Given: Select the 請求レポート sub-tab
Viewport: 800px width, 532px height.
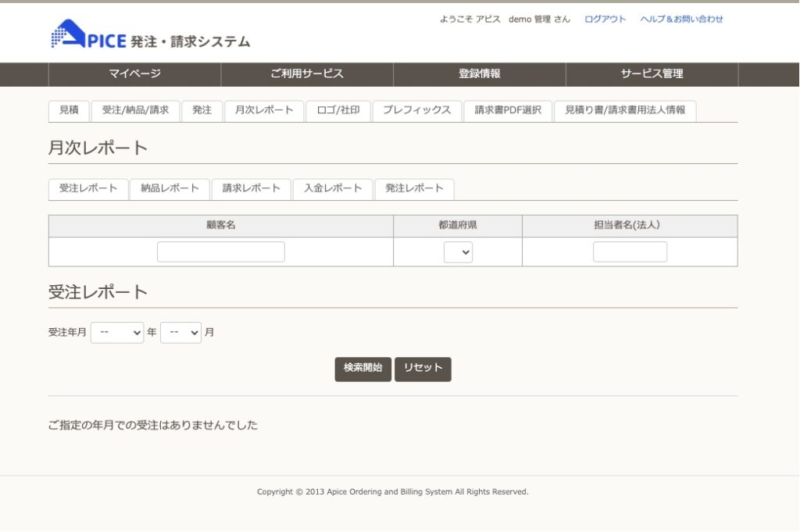Looking at the screenshot, I should point(252,189).
